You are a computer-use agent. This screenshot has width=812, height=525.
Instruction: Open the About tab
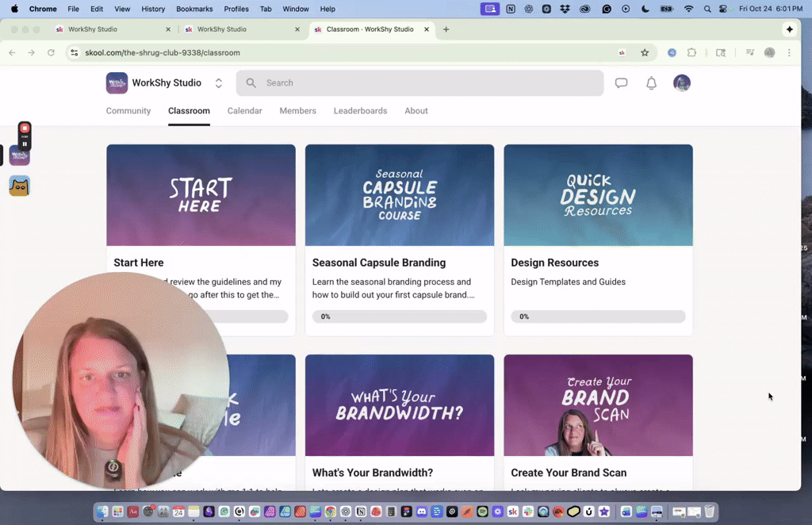(416, 111)
